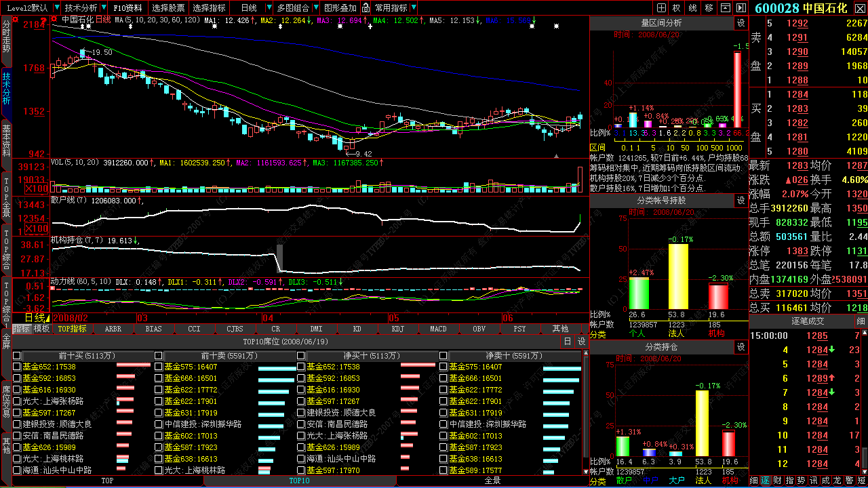Activate the 移 (move) toolbar icon
The image size is (868, 488).
coord(709,8)
